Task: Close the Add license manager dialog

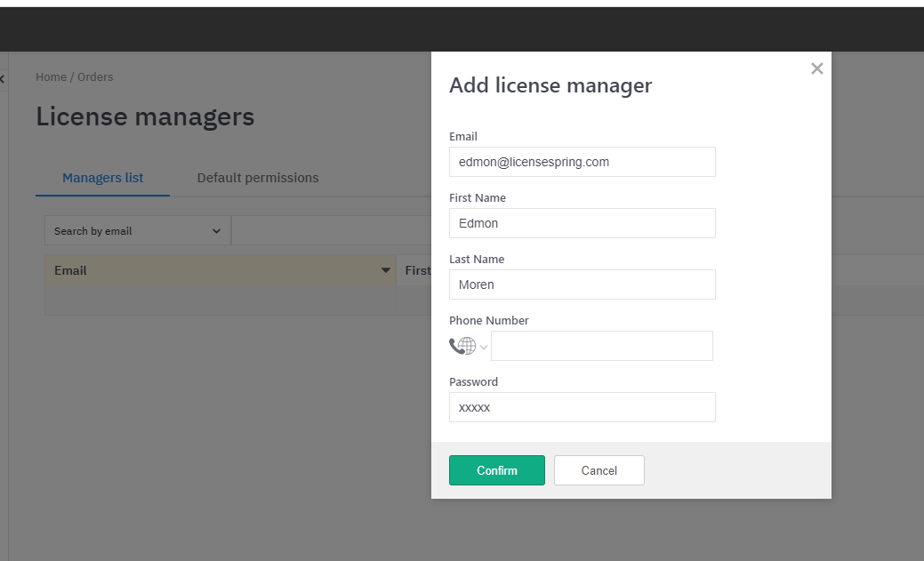Action: (x=816, y=68)
